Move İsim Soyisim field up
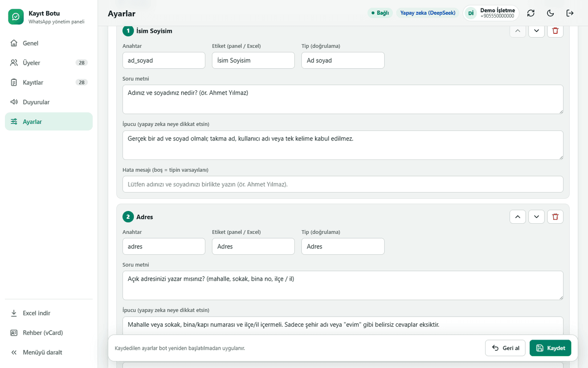Image resolution: width=588 pixels, height=368 pixels. [517, 30]
